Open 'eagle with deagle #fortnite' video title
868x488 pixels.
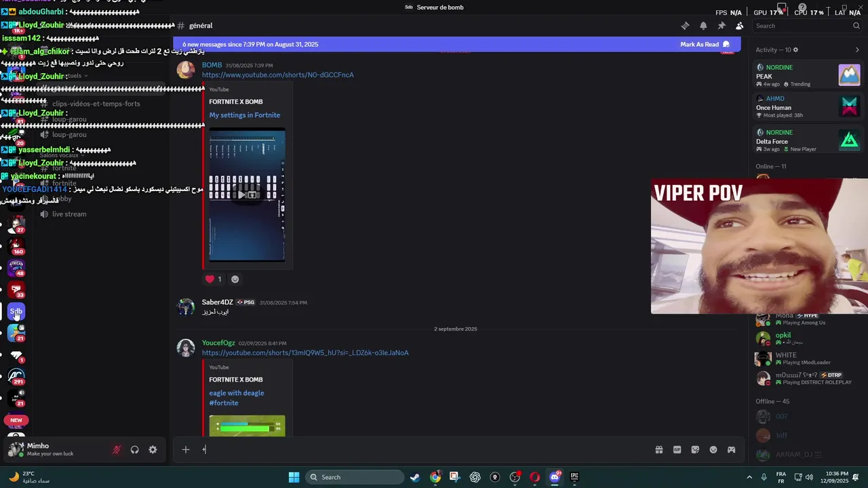pos(236,398)
